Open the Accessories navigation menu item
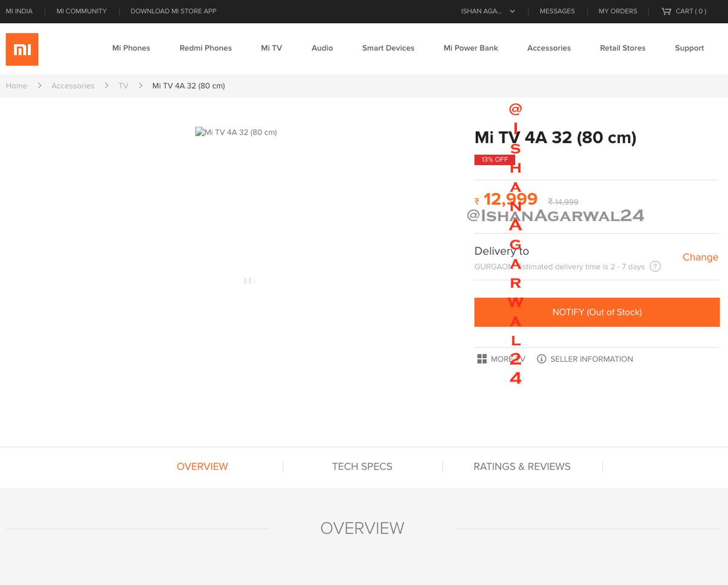The width and height of the screenshot is (728, 585). pyautogui.click(x=549, y=48)
